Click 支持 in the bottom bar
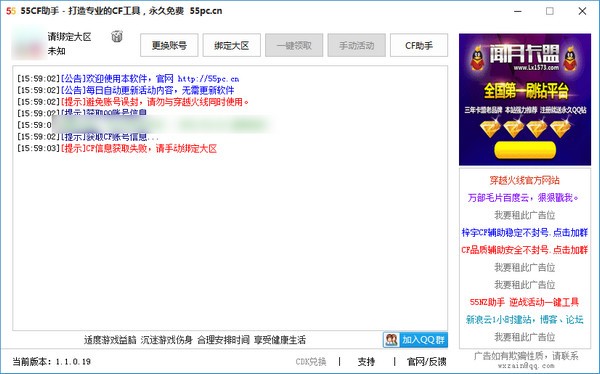This screenshot has width=600, height=374. point(366,361)
